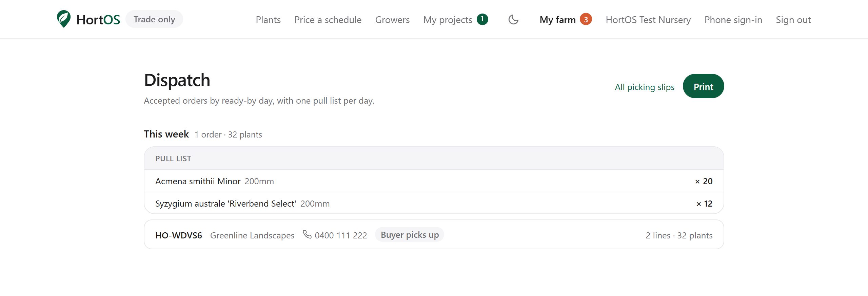Toggle dark mode with the moon icon
The image size is (868, 296).
pos(513,20)
